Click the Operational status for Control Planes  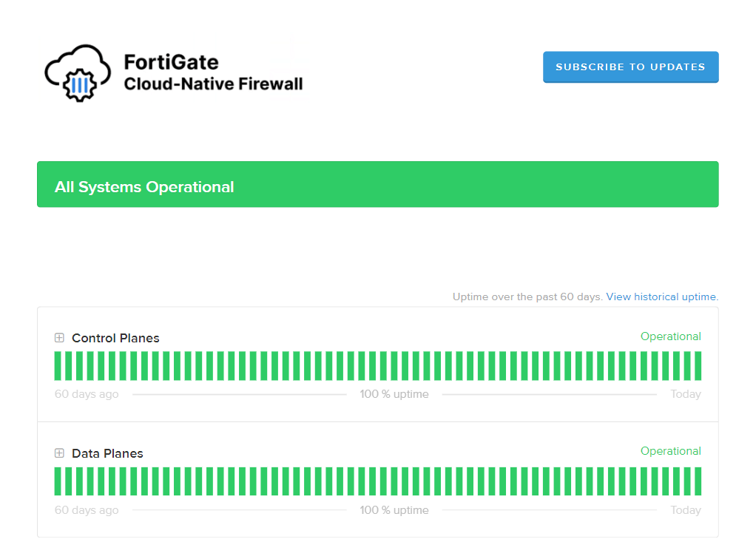[670, 336]
